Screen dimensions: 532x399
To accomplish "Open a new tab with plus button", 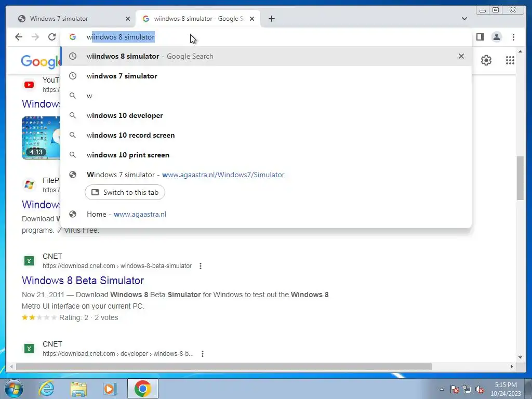I will pos(271,19).
